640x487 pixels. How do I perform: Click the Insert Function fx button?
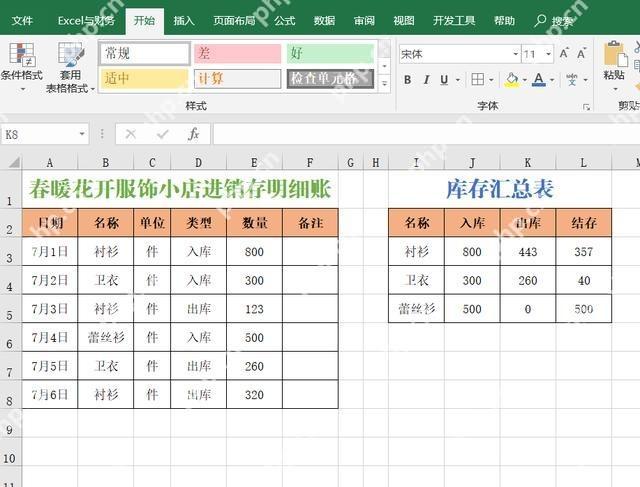click(193, 134)
